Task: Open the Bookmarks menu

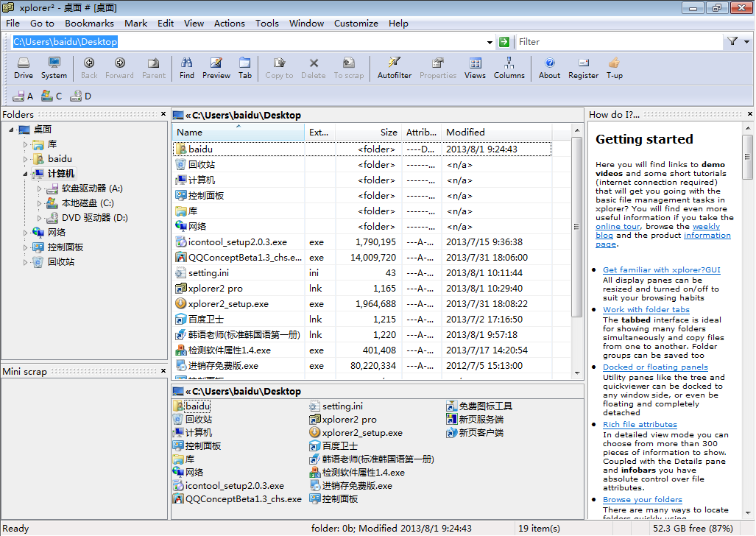Action: [x=90, y=23]
